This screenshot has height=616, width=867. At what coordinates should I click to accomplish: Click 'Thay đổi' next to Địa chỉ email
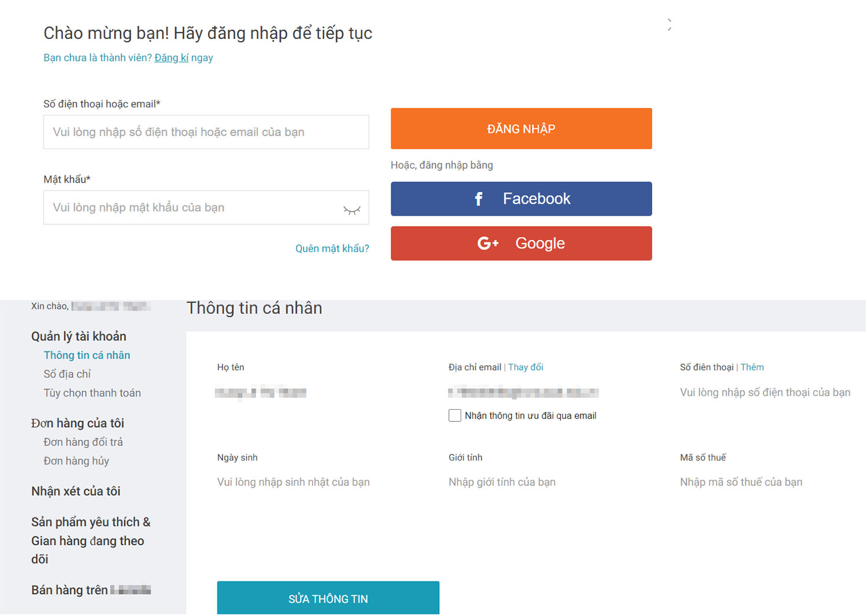click(x=526, y=367)
